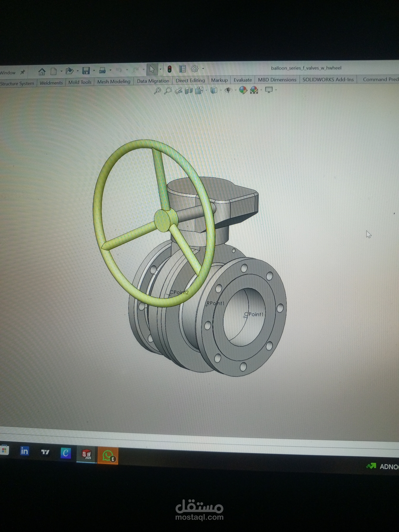Expand the New document dropdown arrow
This screenshot has width=399, height=532.
(61, 71)
